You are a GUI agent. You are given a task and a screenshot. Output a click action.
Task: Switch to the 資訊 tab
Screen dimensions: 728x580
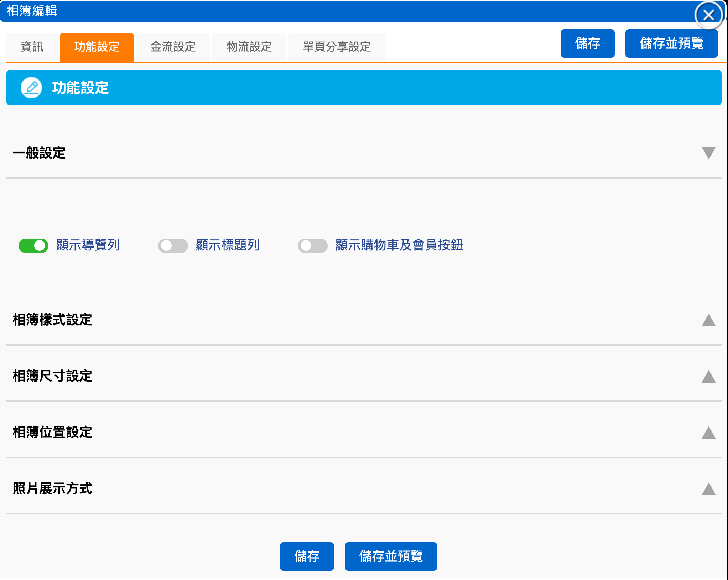[x=32, y=47]
